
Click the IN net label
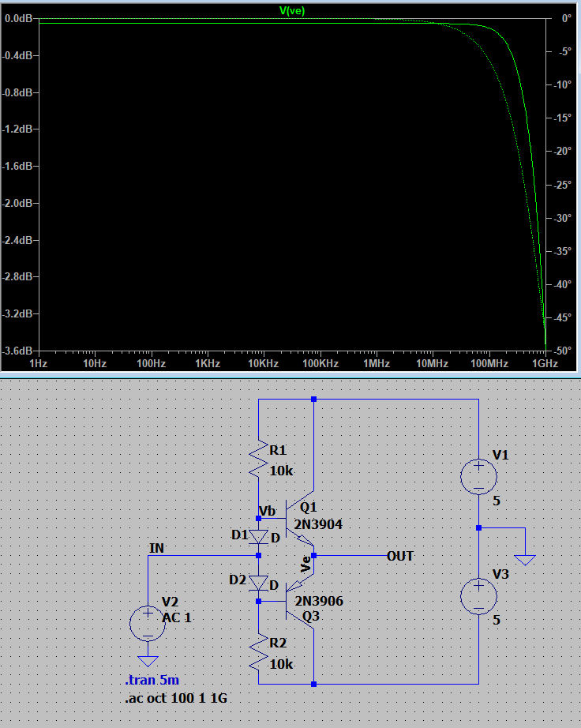(158, 548)
